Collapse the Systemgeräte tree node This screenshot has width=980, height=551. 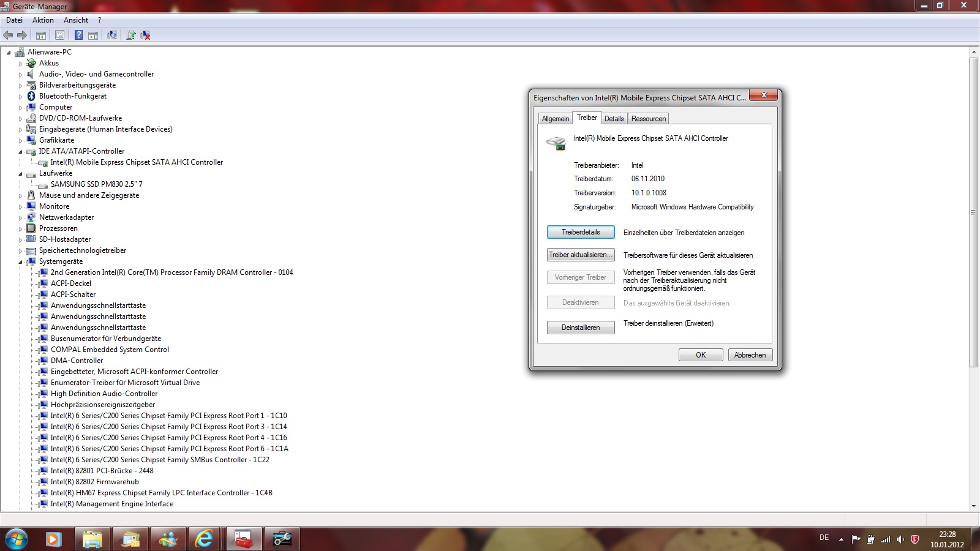coord(20,262)
